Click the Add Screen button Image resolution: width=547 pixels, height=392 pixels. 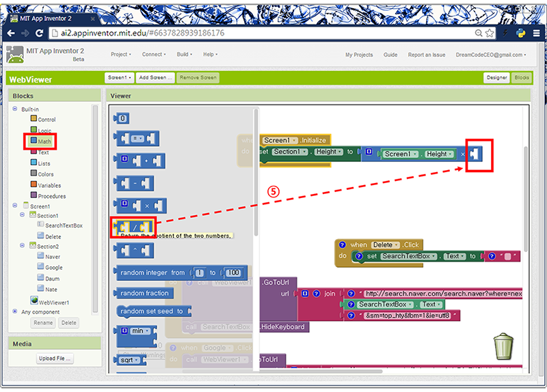coord(155,77)
